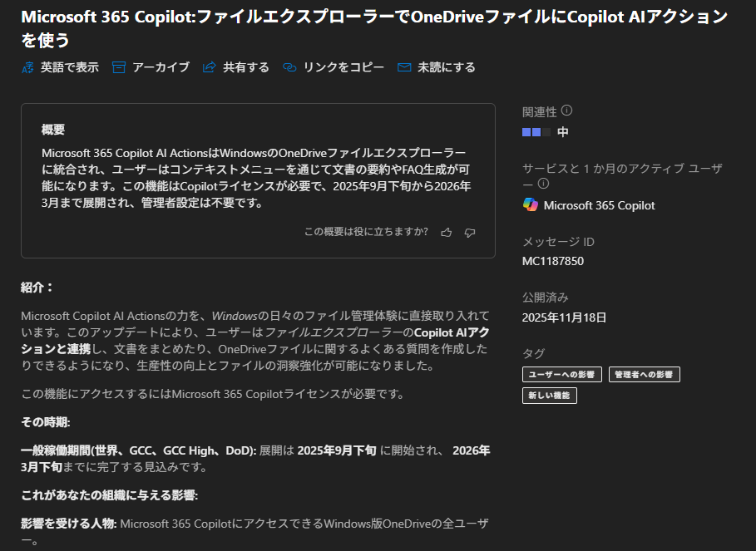Click the Microsoft 365 Copilot logo
Screen dimensions: 756x551
pyautogui.click(x=531, y=204)
